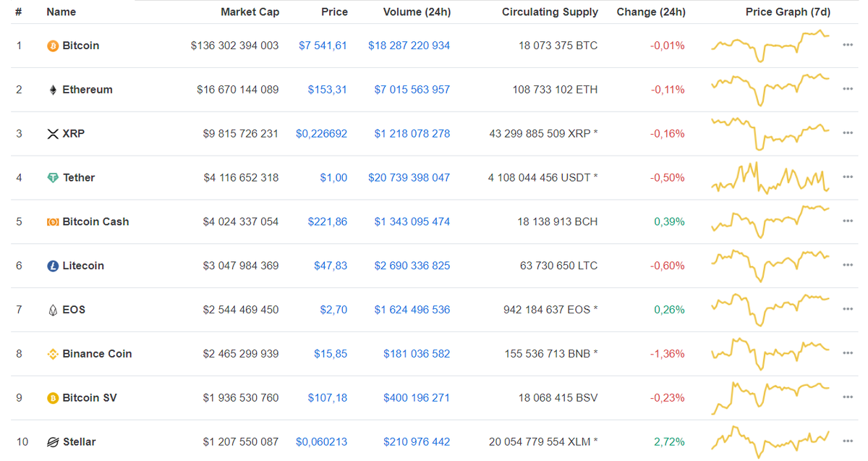Click Bitcoin SV volume $400 196 271

click(x=417, y=398)
